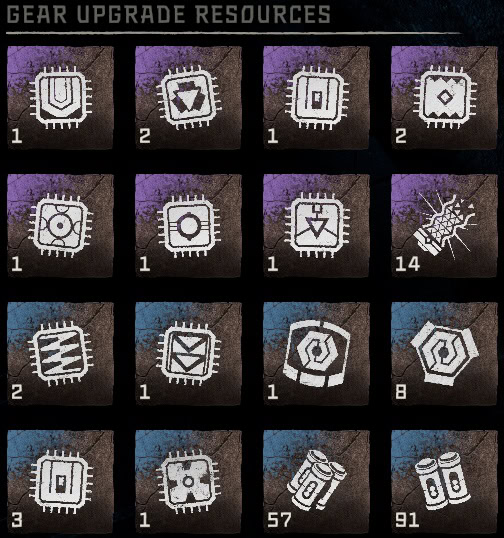Click the Gear Upgrade Resources heading
This screenshot has height=538, width=504.
168,14
